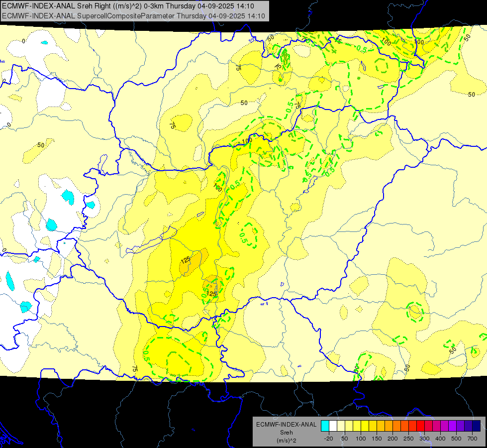Click the ECMWF-INDEX-ANAL label in the legend
487x448 pixels.
[x=287, y=425]
